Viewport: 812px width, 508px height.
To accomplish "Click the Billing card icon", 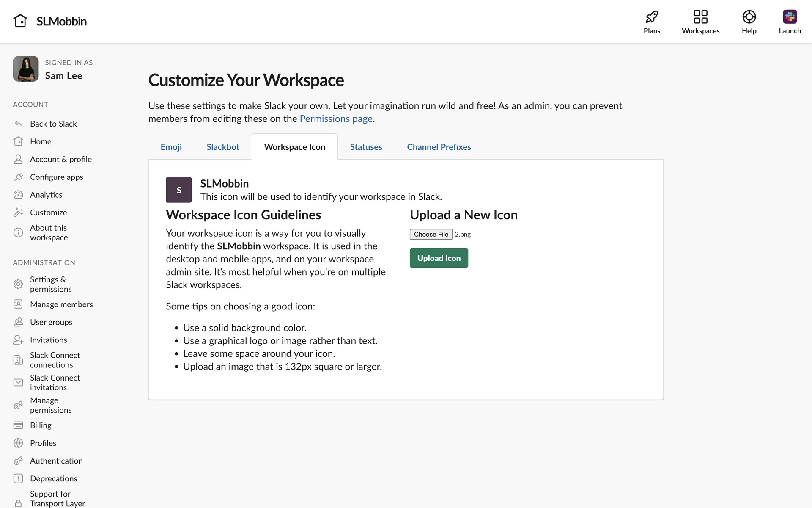I will point(18,425).
